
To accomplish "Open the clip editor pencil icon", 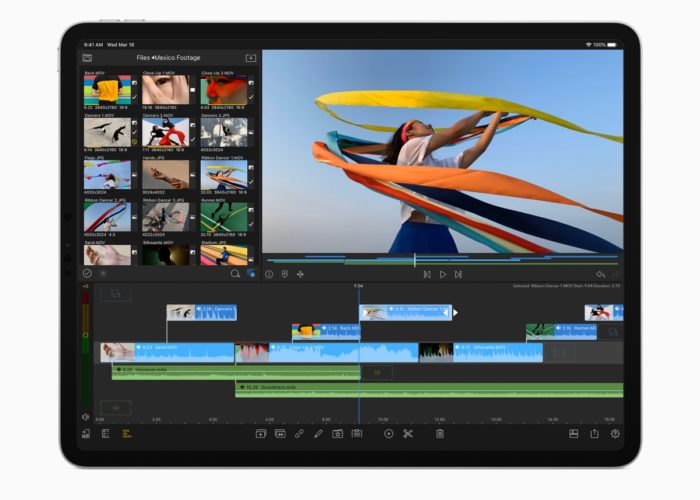I will tap(318, 433).
